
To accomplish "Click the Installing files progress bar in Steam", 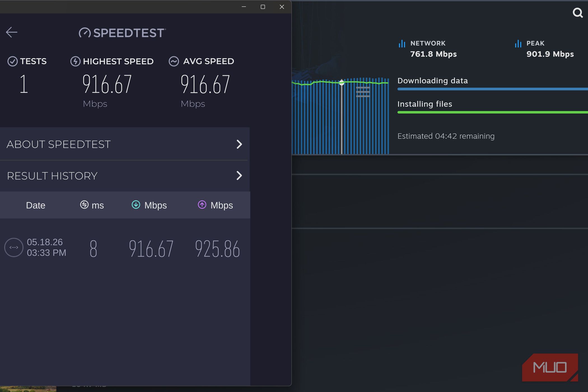I will coord(493,112).
